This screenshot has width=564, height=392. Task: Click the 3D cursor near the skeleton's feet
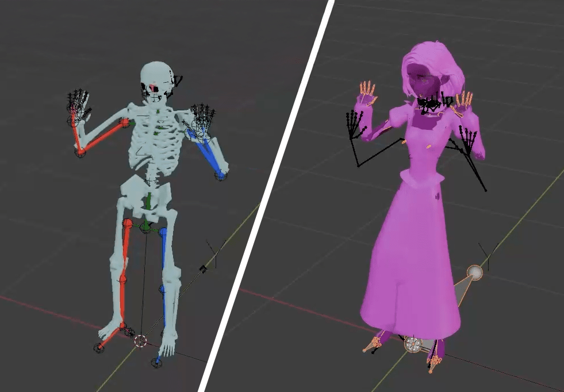click(140, 341)
